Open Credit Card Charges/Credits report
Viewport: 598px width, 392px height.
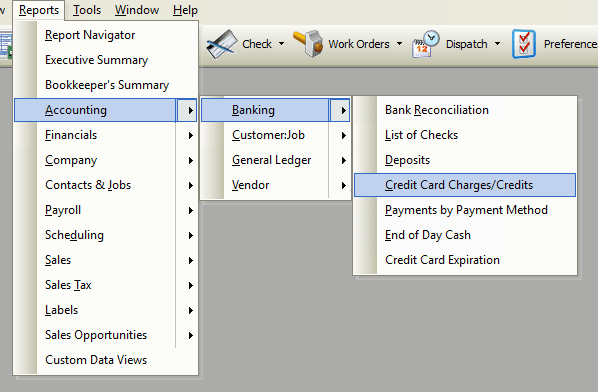[x=465, y=185]
